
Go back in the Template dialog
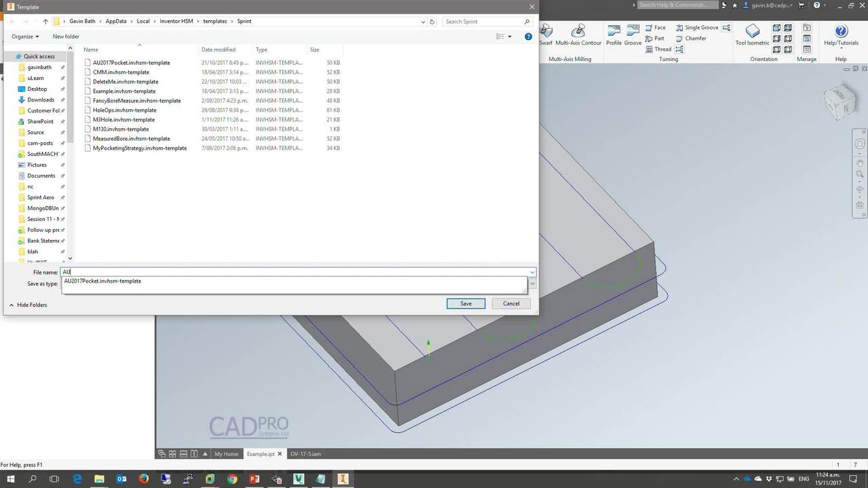pyautogui.click(x=12, y=22)
